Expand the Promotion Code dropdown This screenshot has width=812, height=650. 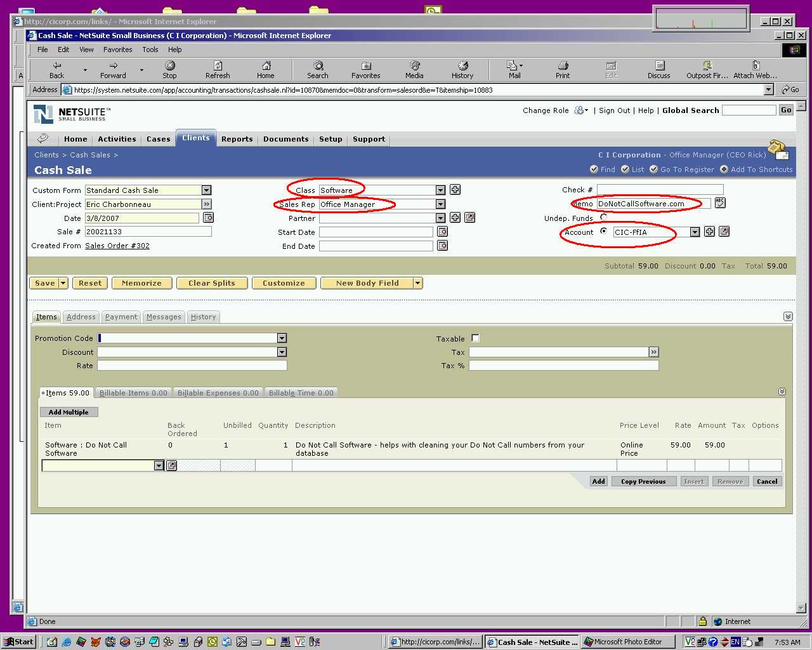[282, 338]
